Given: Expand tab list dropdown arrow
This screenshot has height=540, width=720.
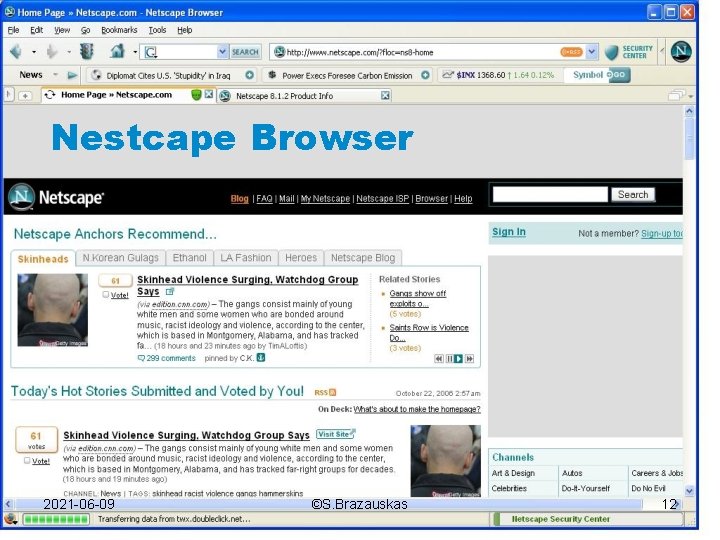Looking at the screenshot, I should click(x=690, y=96).
